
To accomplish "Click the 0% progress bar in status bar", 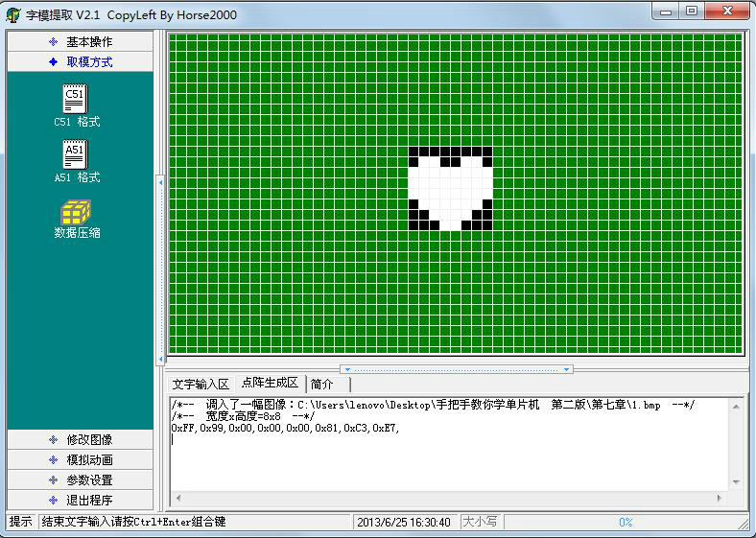I will coord(625,523).
